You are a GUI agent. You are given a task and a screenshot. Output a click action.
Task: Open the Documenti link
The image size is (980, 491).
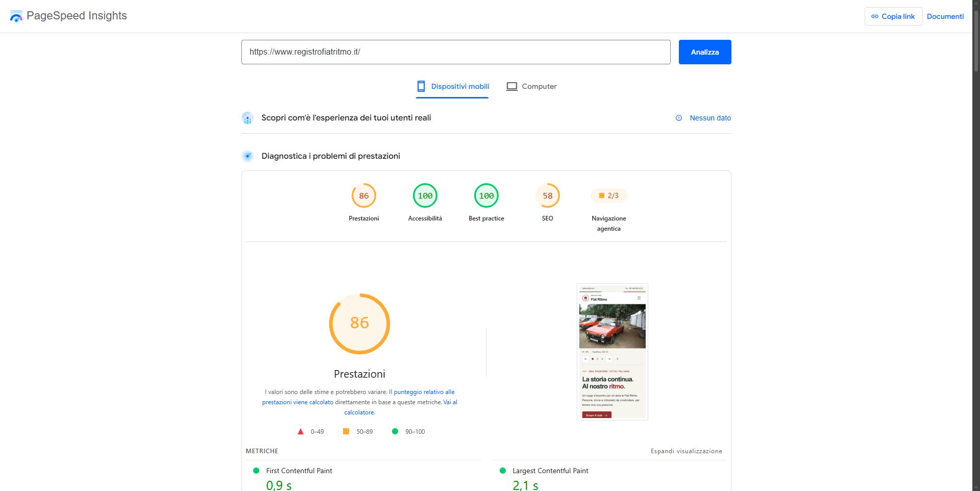coord(945,16)
